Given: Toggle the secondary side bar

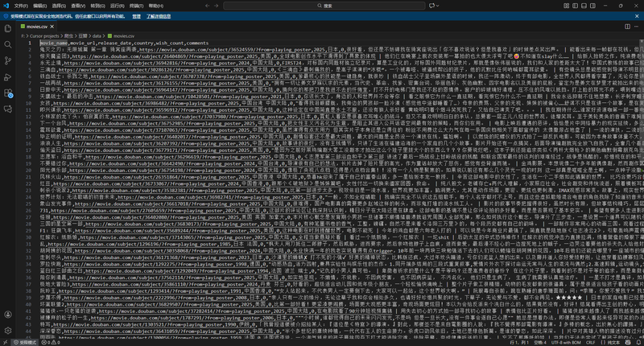Looking at the screenshot, I should [592, 6].
